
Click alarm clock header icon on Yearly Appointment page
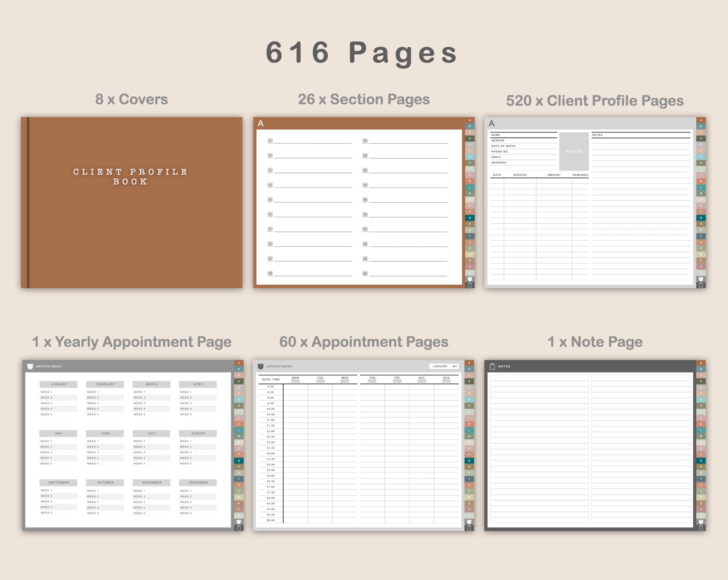(x=30, y=366)
